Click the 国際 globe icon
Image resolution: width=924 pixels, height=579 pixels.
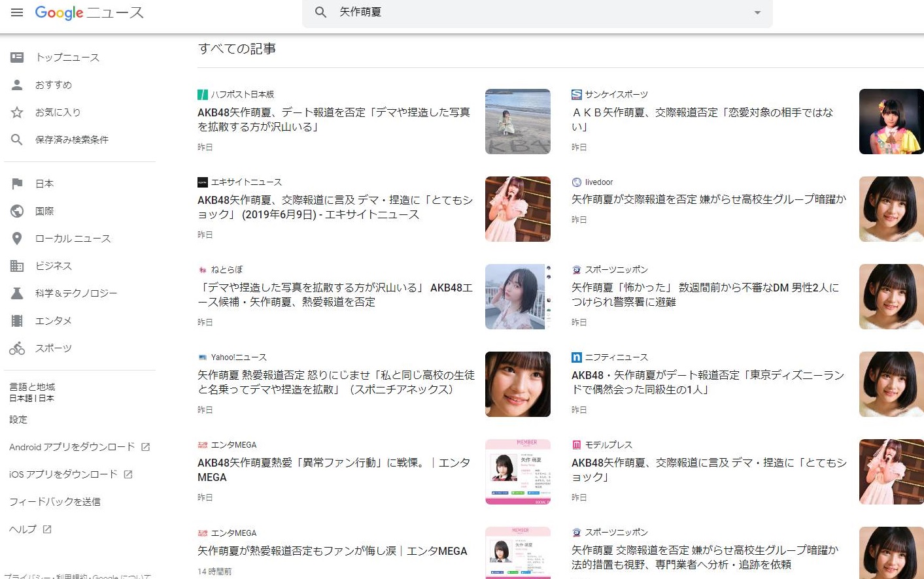click(17, 211)
